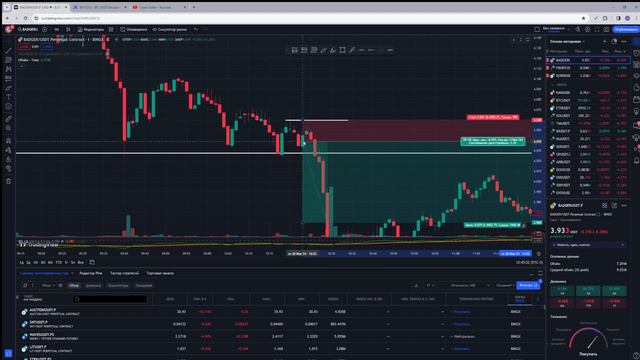Click the screener ticker search field

[110, 299]
